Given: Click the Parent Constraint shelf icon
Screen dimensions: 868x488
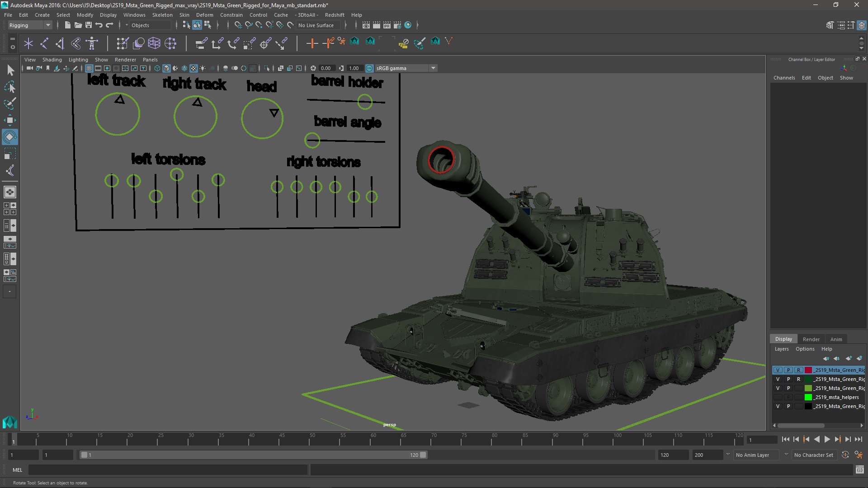Looking at the screenshot, I should coord(201,43).
